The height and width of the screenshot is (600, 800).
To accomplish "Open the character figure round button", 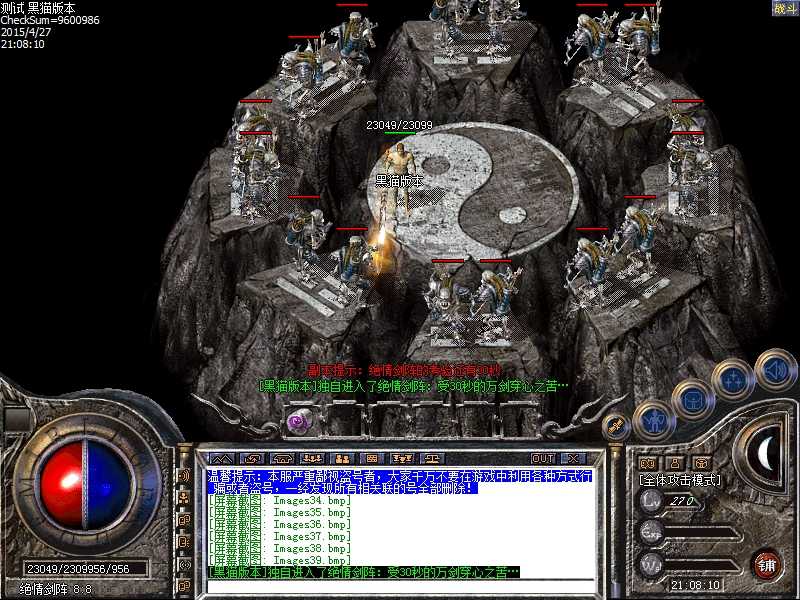I will [654, 422].
